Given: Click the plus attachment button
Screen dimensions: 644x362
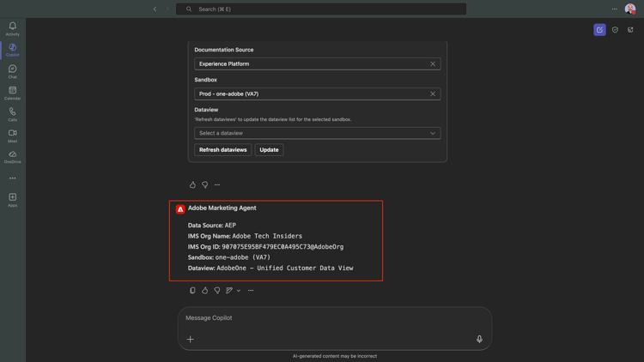Looking at the screenshot, I should pyautogui.click(x=190, y=339).
